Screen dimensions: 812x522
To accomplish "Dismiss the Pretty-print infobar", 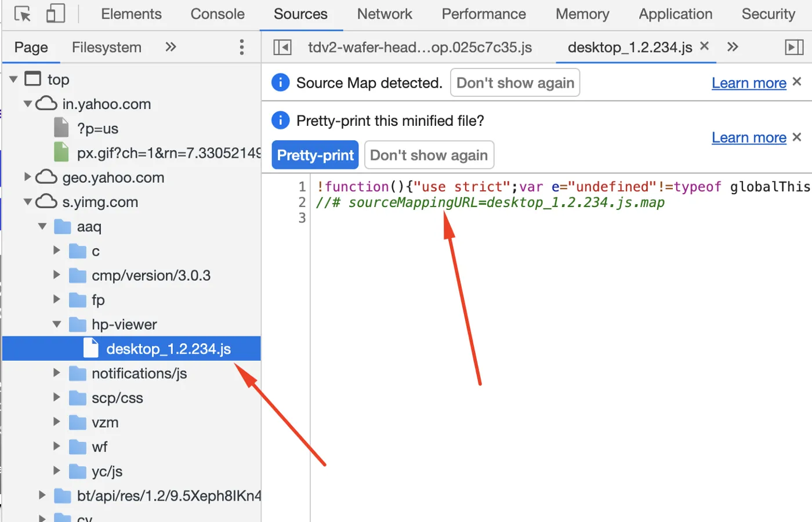I will tap(797, 137).
